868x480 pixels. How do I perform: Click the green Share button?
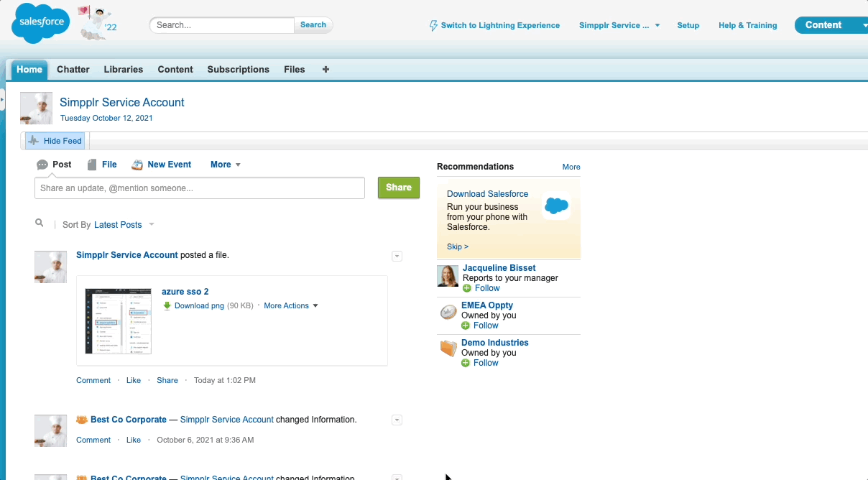(399, 188)
